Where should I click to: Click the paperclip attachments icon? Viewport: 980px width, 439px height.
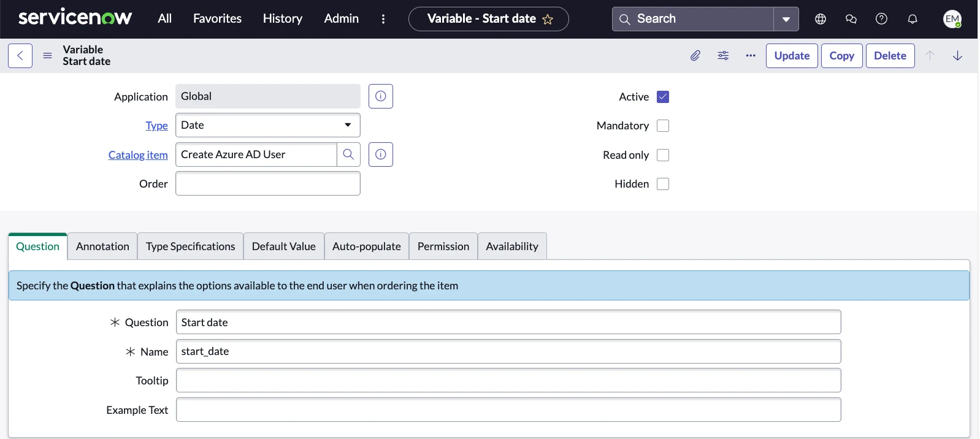click(695, 56)
